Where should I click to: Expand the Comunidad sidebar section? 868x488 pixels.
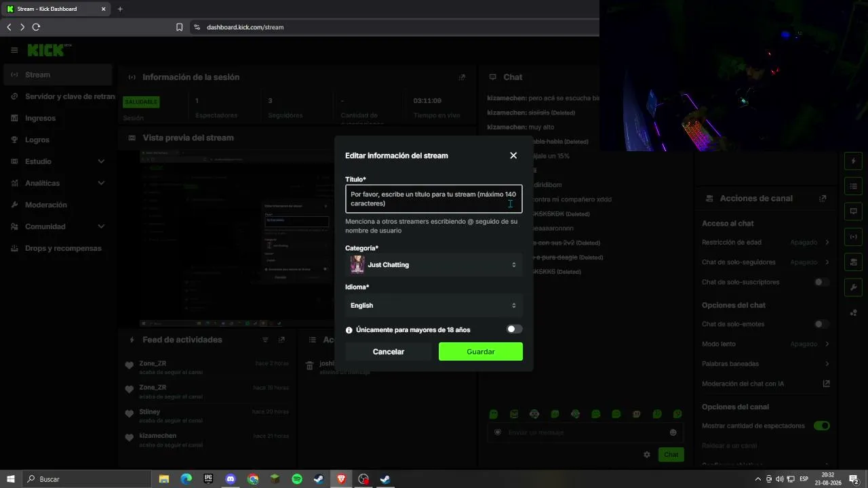(58, 226)
